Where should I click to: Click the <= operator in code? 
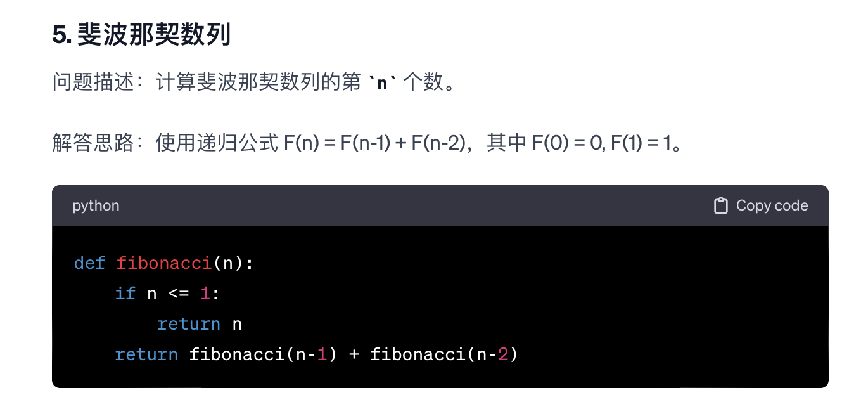click(x=178, y=293)
